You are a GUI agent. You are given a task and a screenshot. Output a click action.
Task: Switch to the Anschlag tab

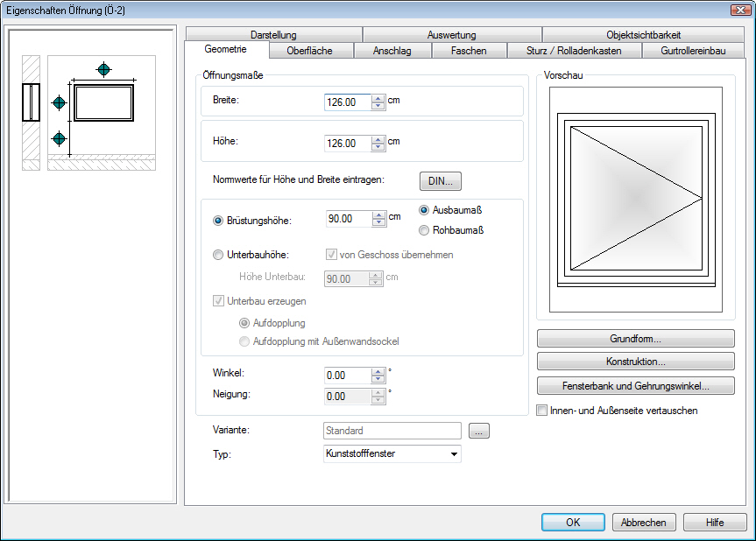click(x=392, y=51)
